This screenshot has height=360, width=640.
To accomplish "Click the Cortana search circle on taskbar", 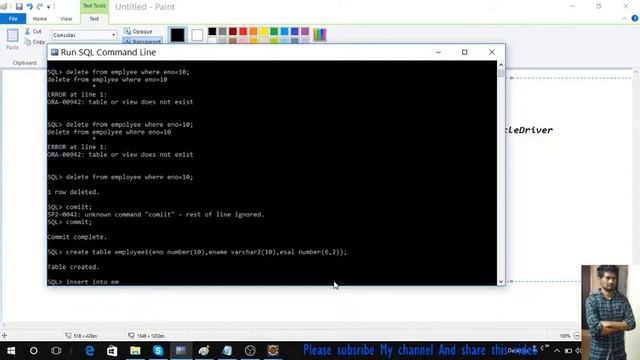I will point(33,350).
